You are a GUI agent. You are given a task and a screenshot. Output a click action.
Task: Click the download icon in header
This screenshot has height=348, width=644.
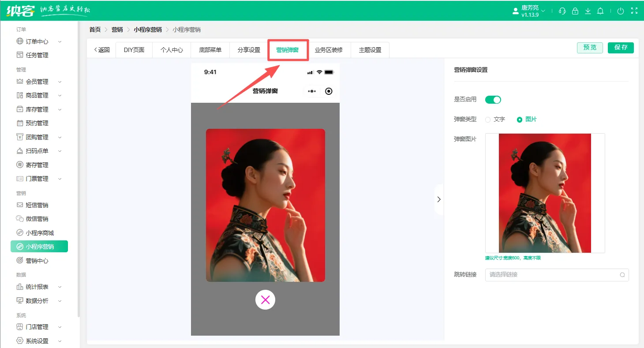(588, 11)
